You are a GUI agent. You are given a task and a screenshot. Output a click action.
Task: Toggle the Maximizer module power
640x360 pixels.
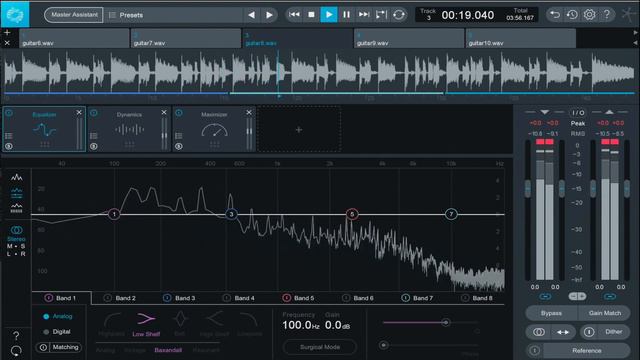pos(179,113)
